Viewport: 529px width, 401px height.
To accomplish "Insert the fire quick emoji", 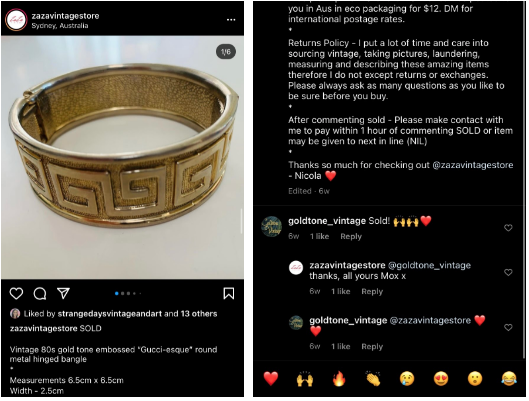I will coord(339,378).
